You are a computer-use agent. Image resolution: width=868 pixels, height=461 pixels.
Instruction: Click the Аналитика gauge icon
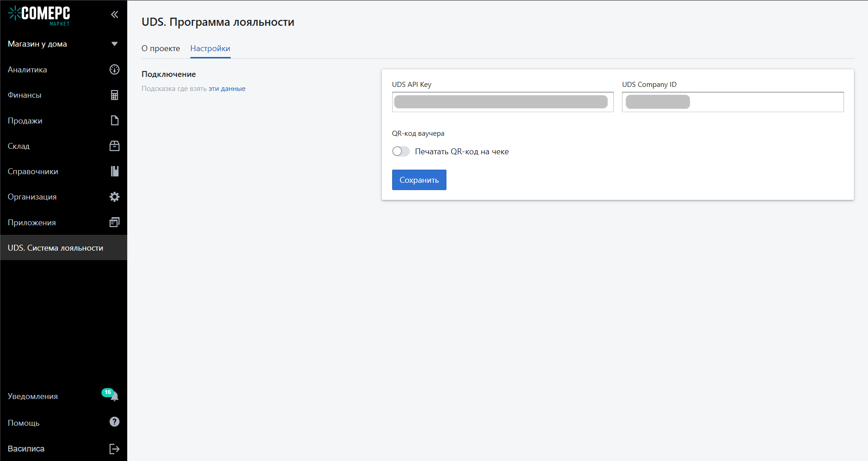coord(114,69)
